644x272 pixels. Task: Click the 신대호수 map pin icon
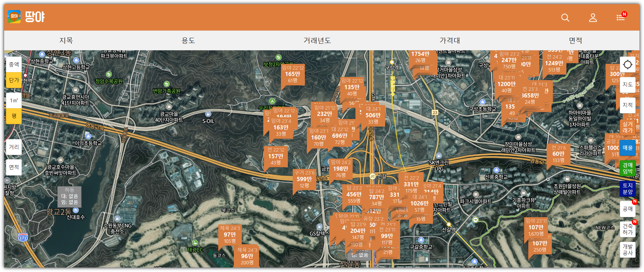[x=76, y=210]
